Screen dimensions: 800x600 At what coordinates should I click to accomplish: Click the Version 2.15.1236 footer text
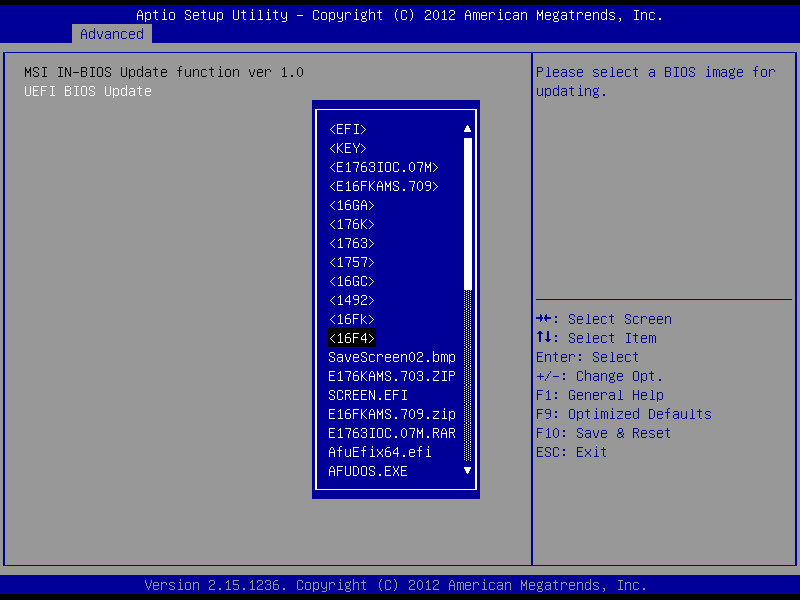click(x=395, y=585)
